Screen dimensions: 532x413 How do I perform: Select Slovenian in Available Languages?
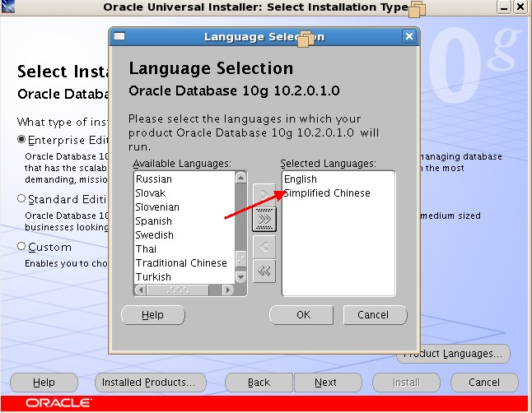point(184,206)
